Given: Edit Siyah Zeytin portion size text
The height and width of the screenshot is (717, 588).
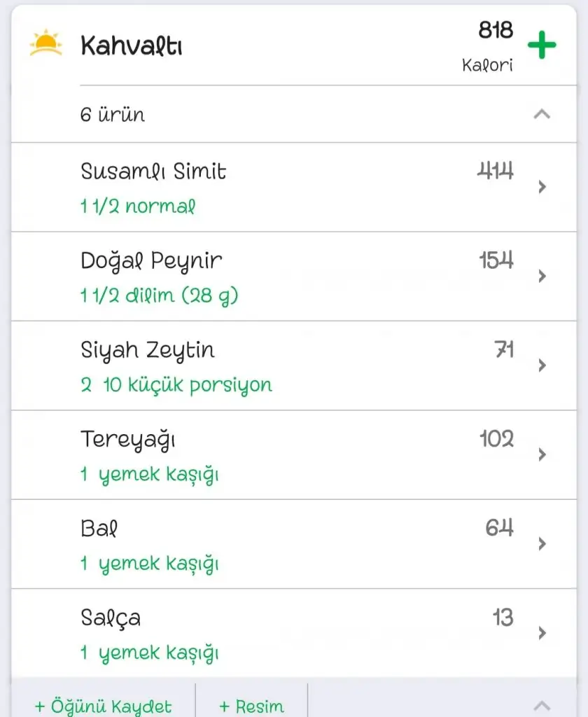Looking at the screenshot, I should [x=176, y=385].
